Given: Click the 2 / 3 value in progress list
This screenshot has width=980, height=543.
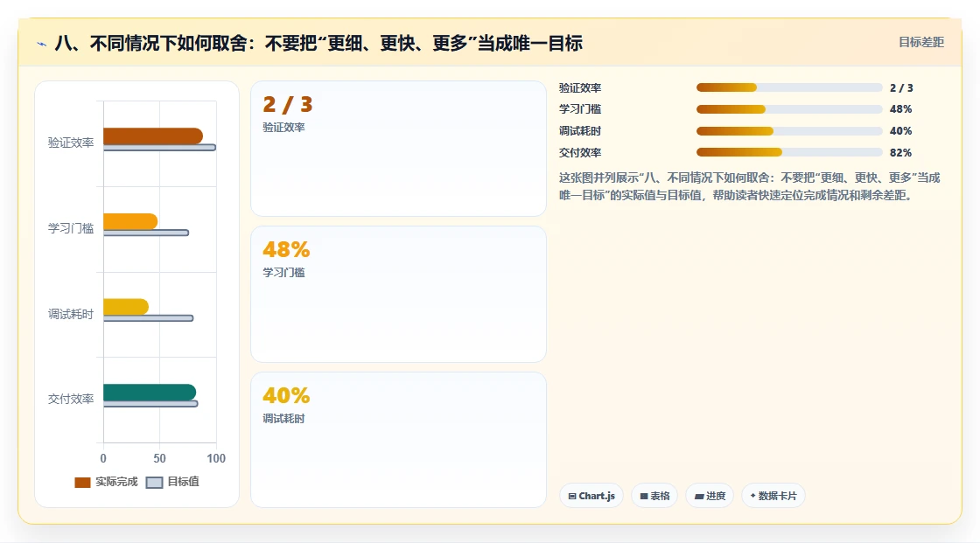Looking at the screenshot, I should (x=901, y=88).
